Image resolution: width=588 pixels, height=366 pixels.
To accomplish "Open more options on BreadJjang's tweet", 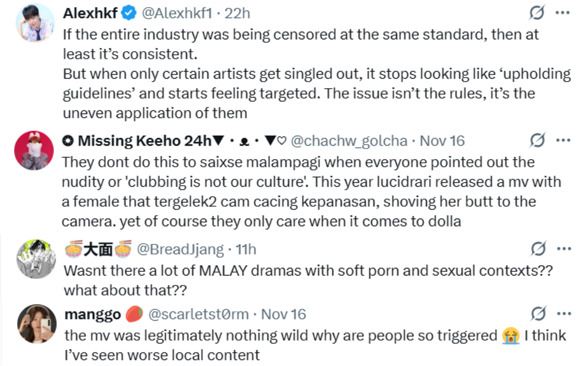I will point(563,249).
